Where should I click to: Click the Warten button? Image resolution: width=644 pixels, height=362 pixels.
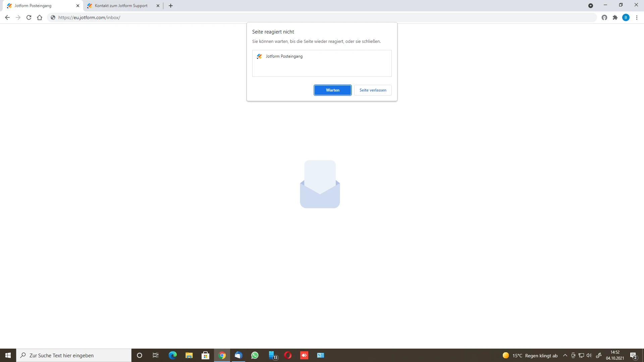point(332,90)
